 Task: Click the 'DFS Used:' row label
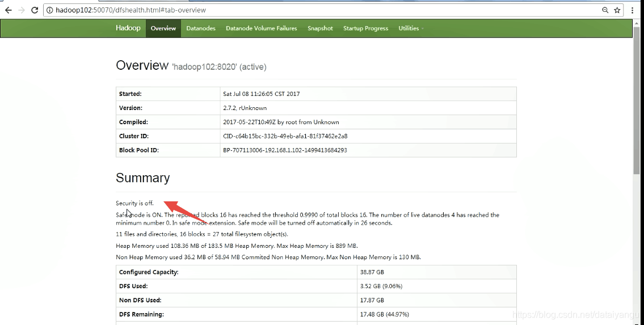[x=133, y=286]
